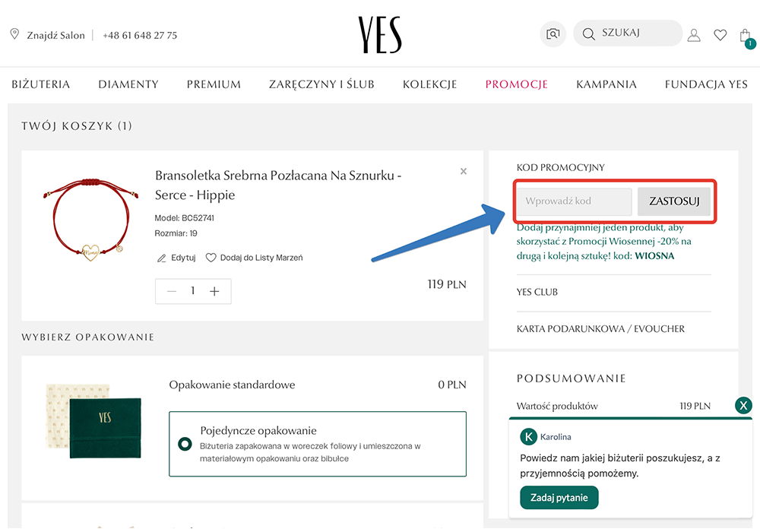Close the Karolina chat popup
Viewport: 760px width, 532px height.
click(x=744, y=405)
